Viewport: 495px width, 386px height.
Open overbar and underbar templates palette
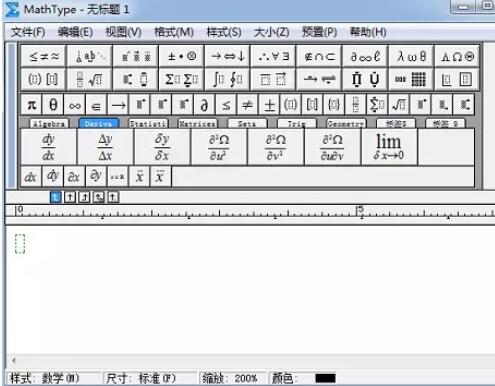pyautogui.click(x=273, y=79)
